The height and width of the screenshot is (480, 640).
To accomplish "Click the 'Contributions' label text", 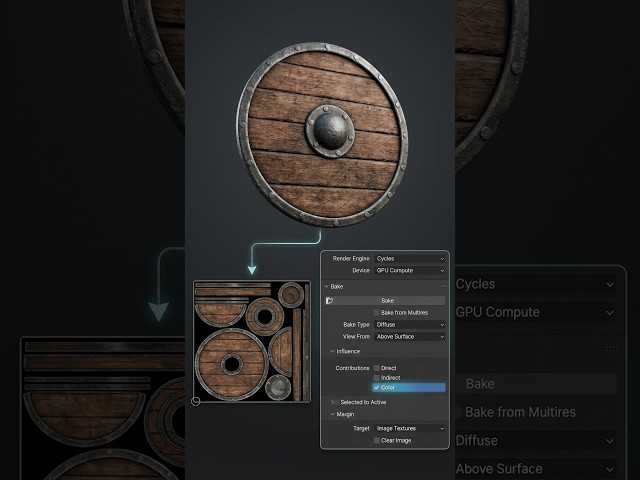I will 352,368.
